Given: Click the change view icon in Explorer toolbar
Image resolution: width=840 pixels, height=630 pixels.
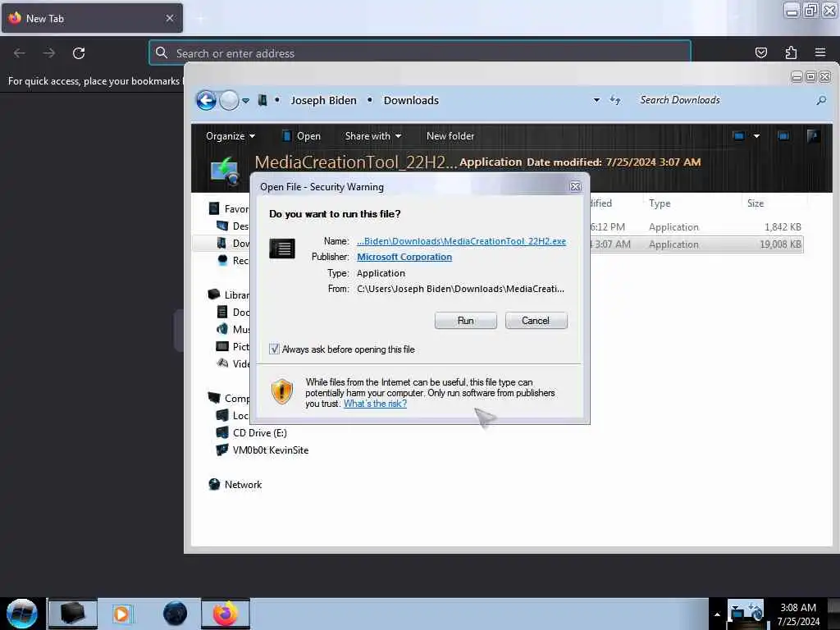Looking at the screenshot, I should 739,136.
